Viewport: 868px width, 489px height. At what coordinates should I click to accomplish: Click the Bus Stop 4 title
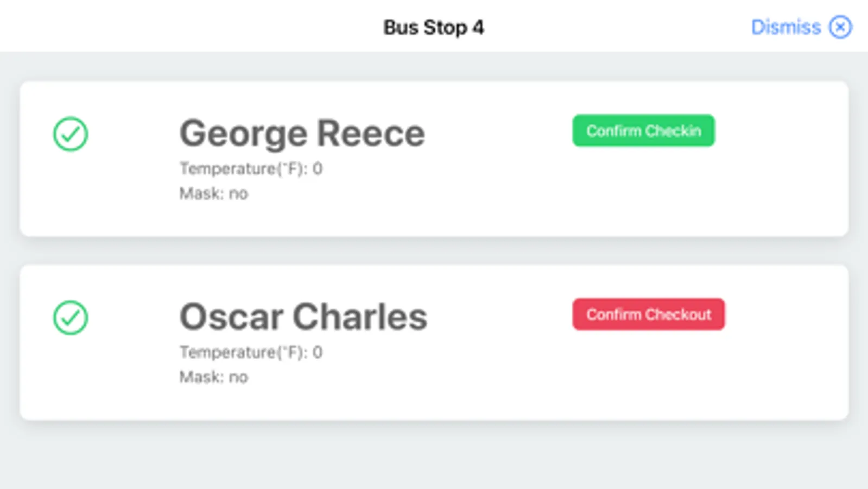433,27
